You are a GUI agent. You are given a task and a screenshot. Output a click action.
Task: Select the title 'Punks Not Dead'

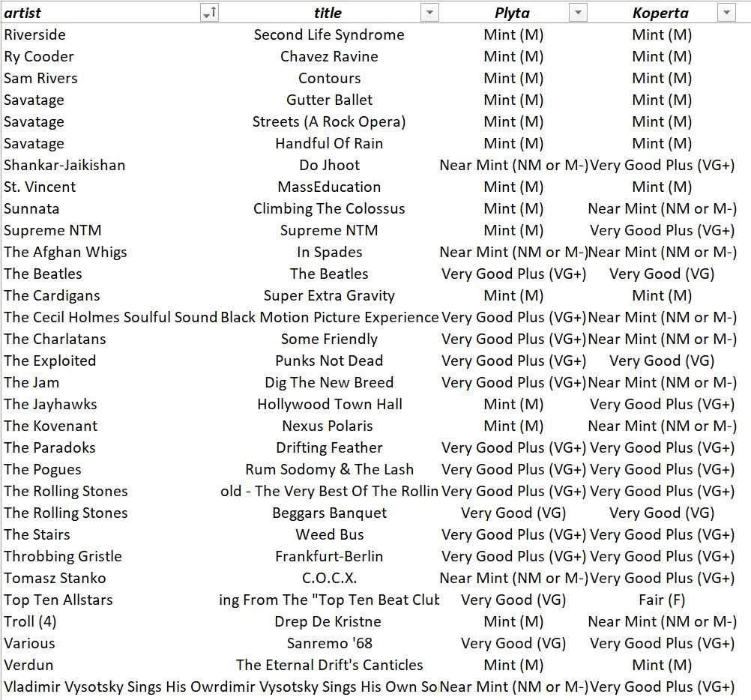(x=329, y=360)
